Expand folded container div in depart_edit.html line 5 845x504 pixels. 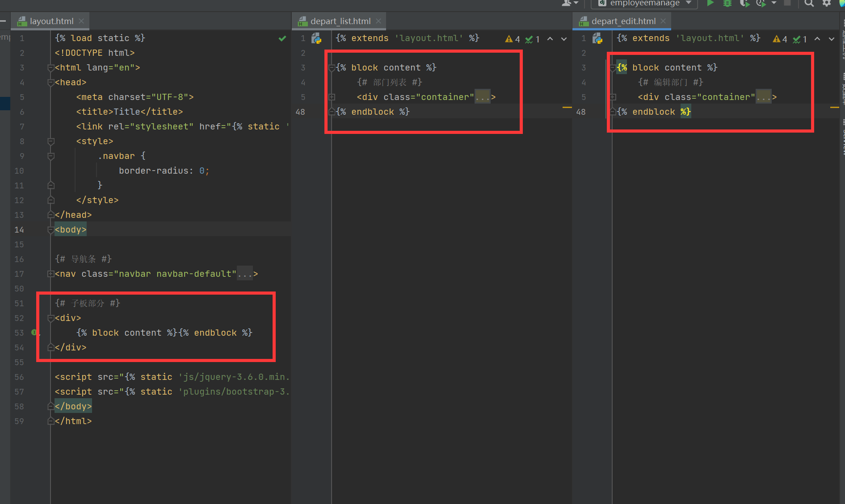point(613,97)
